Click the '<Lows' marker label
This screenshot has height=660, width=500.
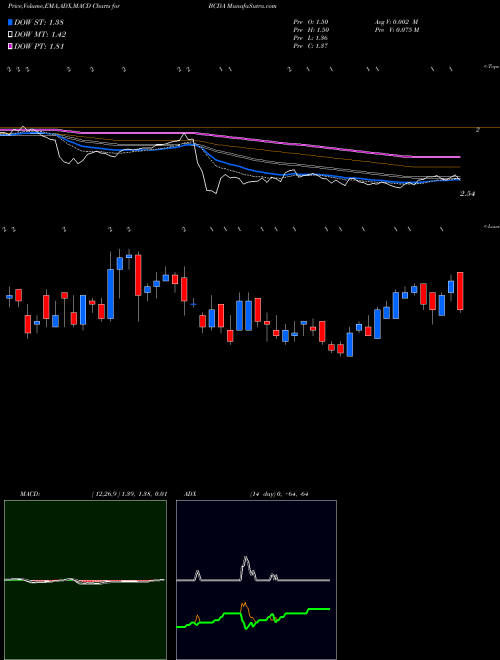point(491,226)
